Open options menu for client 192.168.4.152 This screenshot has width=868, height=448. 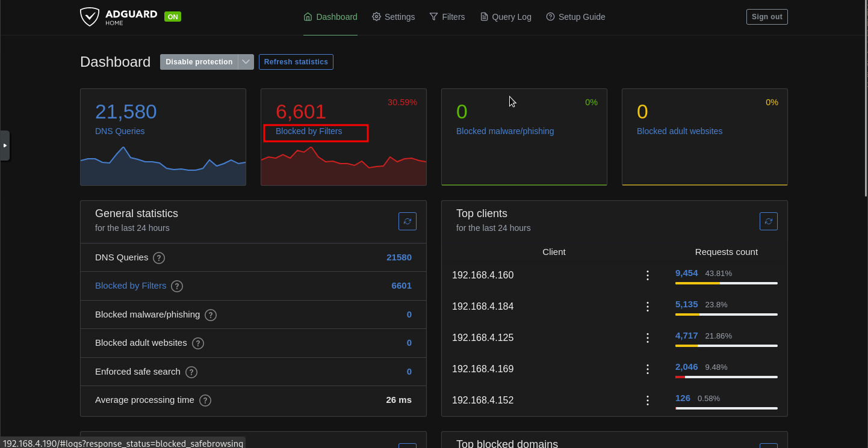pyautogui.click(x=648, y=400)
